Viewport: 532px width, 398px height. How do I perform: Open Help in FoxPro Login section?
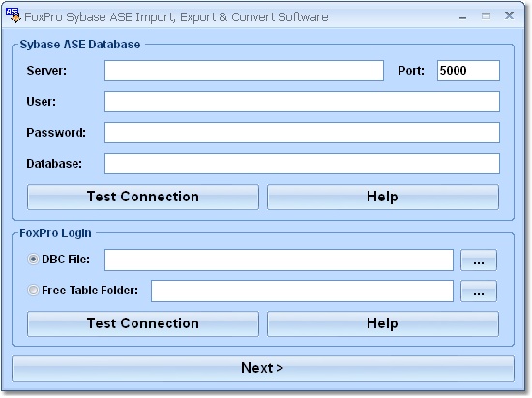383,324
